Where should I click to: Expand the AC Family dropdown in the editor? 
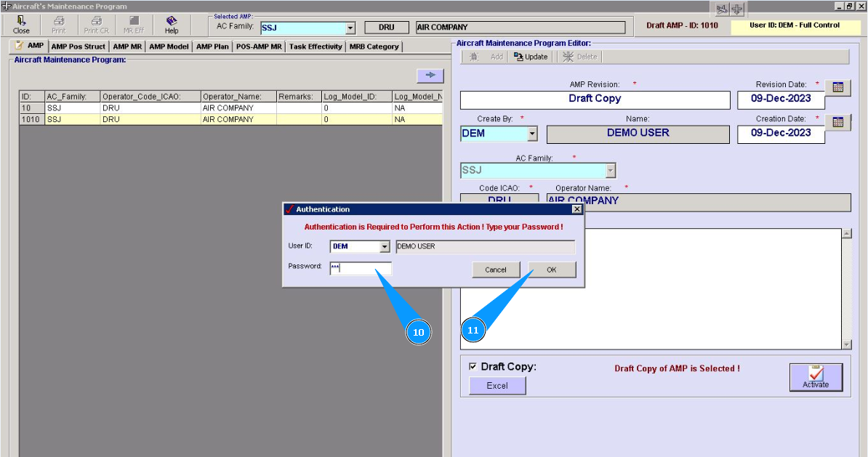click(x=611, y=171)
